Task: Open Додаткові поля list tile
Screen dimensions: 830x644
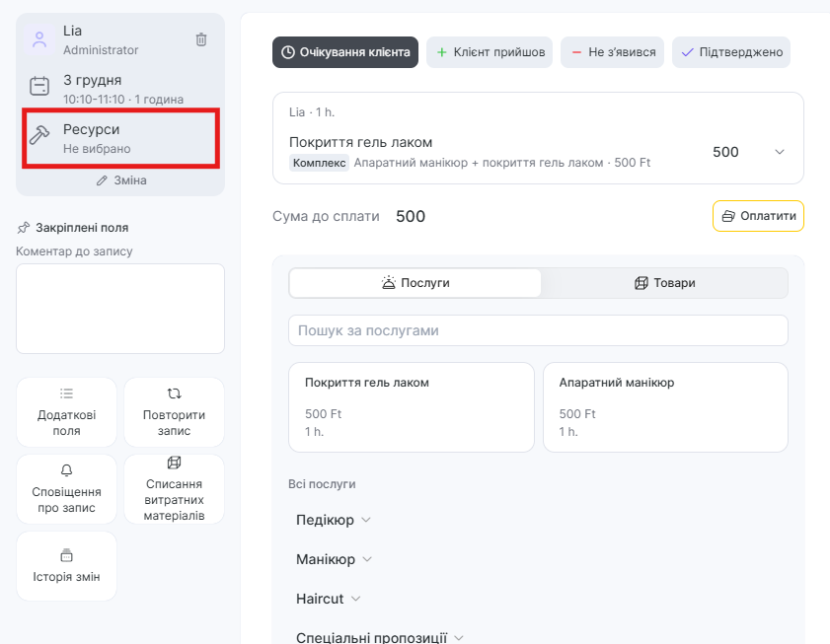Action: point(66,412)
